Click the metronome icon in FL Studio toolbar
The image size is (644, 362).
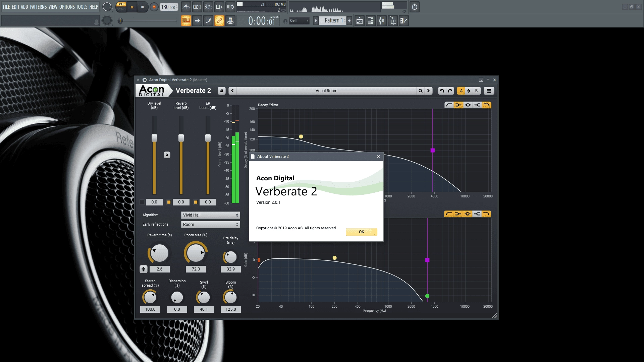coord(186,7)
